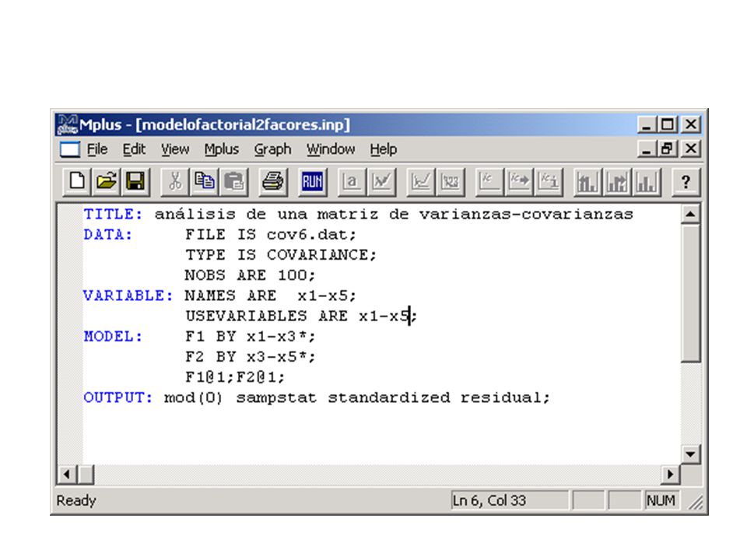Screen dimensions: 747x560
Task: Click the 'DATA:' keyword
Action: point(107,235)
